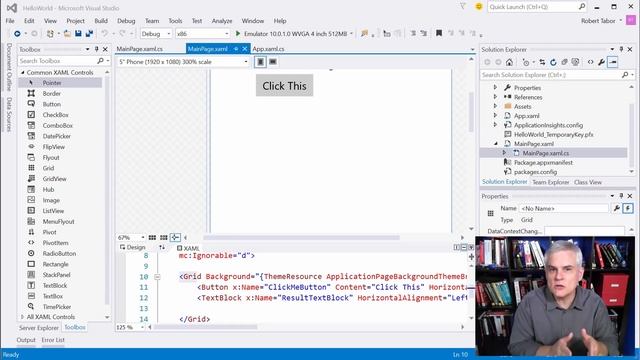Select the Image control in Toolbox

click(x=60, y=200)
